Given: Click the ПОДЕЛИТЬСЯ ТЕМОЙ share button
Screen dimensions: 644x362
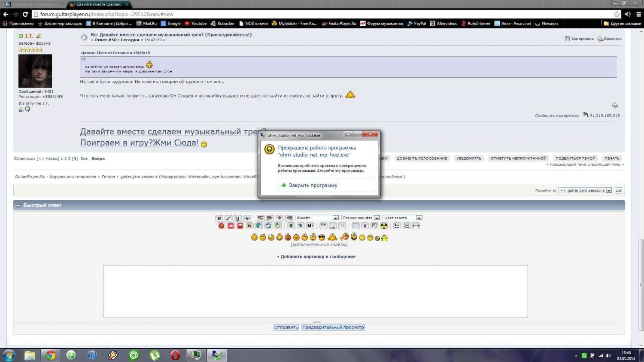Looking at the screenshot, I should tap(575, 158).
